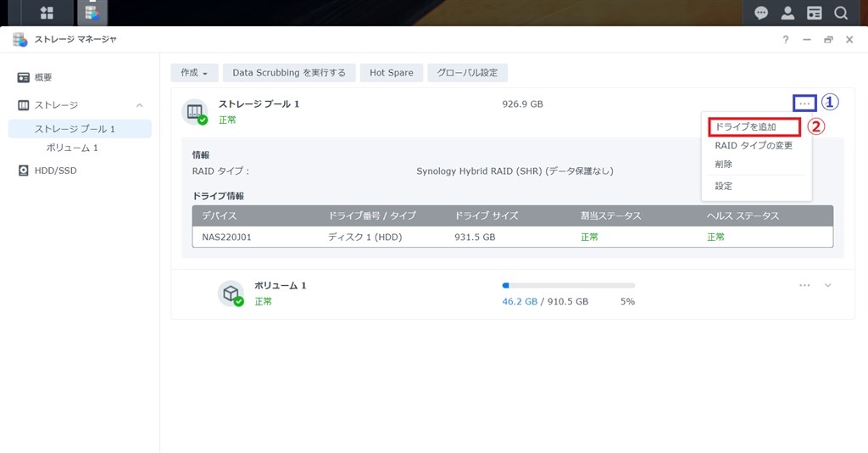Select ボリューム 1 in sidebar
The height and width of the screenshot is (453, 868).
(72, 148)
